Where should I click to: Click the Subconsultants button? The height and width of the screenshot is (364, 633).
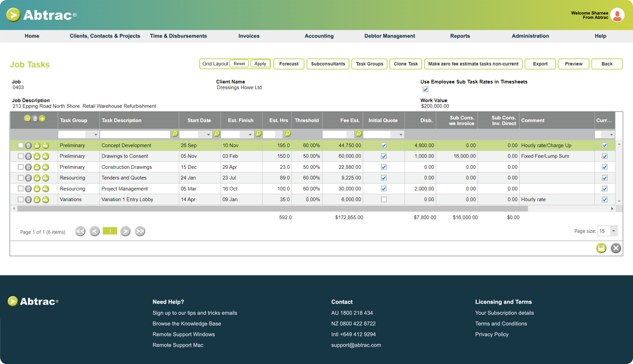click(328, 64)
